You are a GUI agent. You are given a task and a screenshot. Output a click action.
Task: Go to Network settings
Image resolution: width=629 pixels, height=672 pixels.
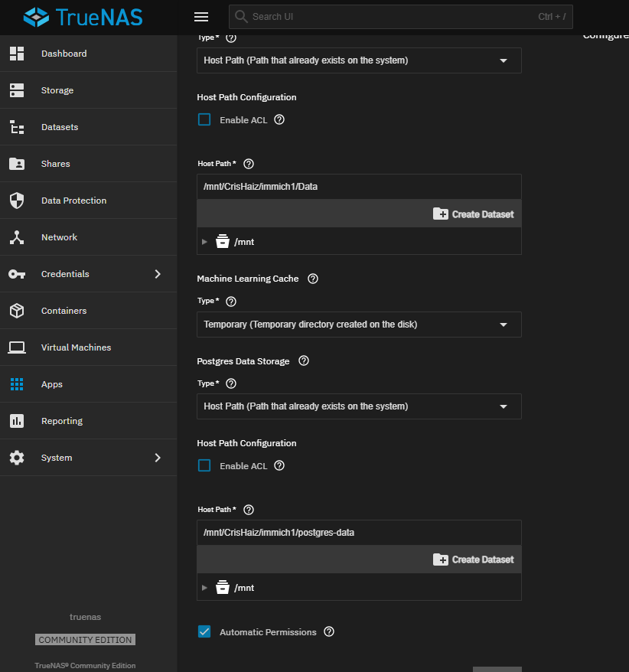(x=88, y=237)
